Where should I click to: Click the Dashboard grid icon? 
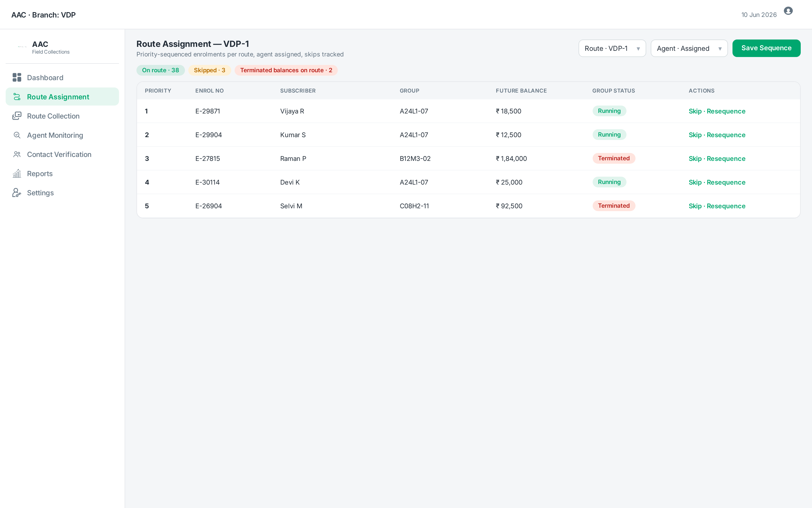pos(17,78)
